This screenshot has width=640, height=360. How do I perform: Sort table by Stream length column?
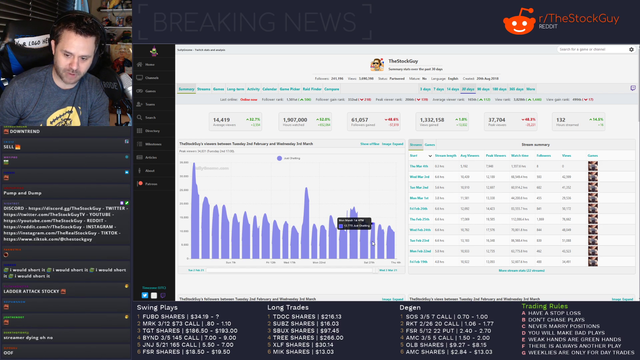(446, 156)
